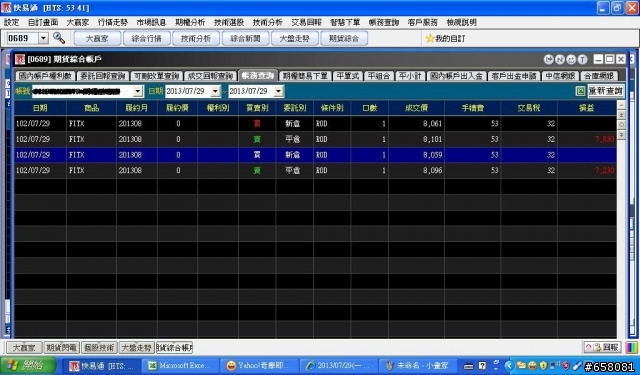
Task: Click the magnifier search icon beside 0689
Action: 59,38
